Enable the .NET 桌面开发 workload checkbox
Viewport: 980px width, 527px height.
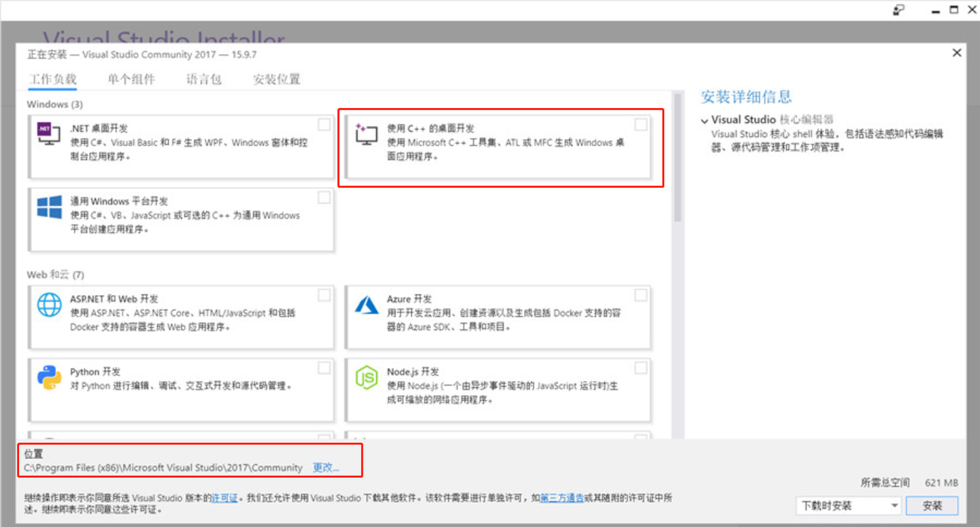324,124
